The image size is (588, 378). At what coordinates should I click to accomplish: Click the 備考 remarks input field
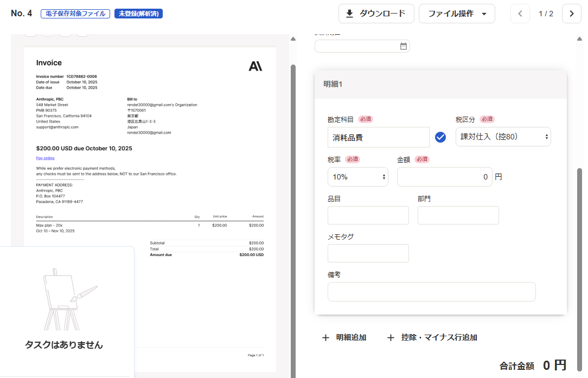pos(432,292)
